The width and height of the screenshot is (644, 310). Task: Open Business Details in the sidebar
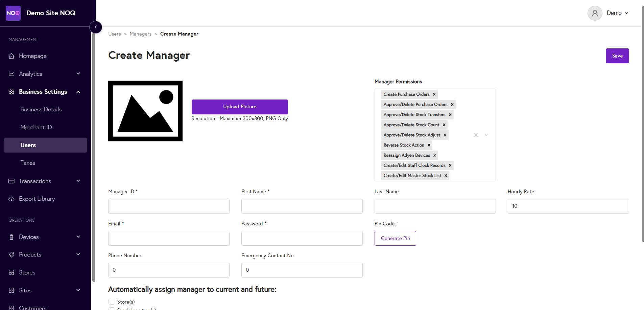click(41, 109)
